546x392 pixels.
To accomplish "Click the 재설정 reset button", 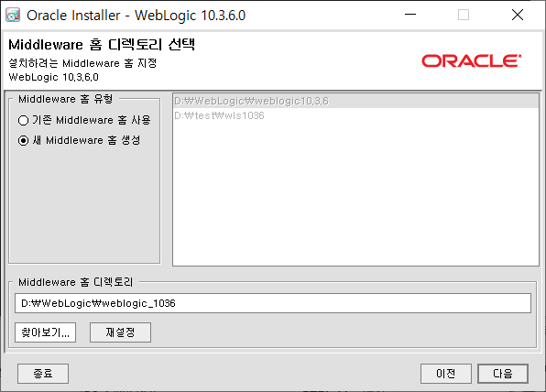I will click(x=120, y=332).
